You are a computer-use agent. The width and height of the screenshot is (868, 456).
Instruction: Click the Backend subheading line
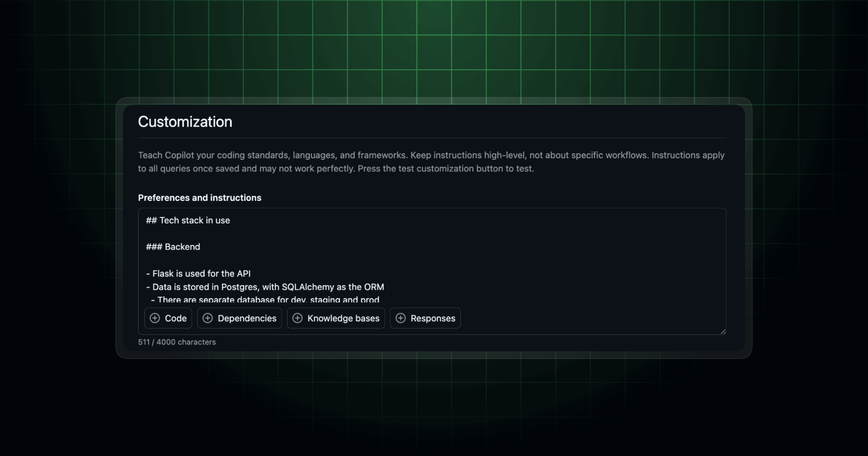(173, 247)
